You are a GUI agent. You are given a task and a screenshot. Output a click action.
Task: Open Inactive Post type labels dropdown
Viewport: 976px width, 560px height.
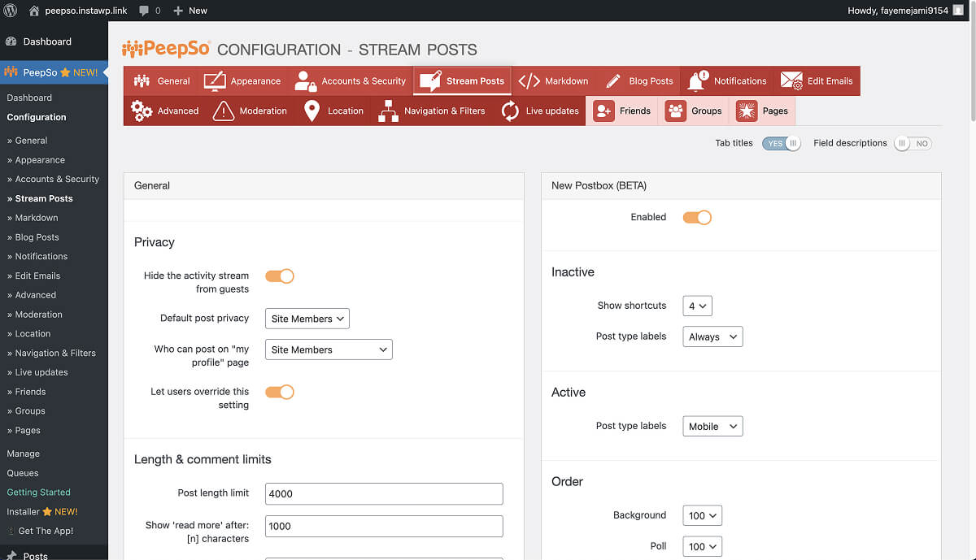pos(712,336)
